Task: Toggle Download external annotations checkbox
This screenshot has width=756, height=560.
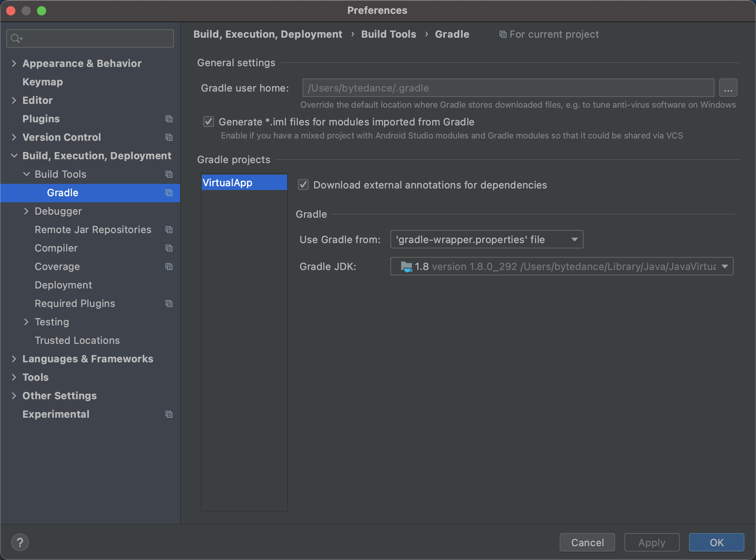Action: (x=303, y=185)
